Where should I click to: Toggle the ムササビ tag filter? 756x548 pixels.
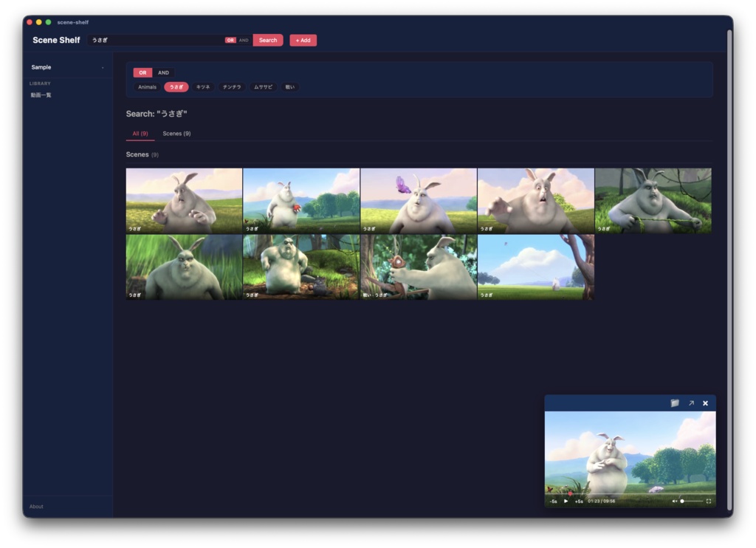click(x=263, y=87)
